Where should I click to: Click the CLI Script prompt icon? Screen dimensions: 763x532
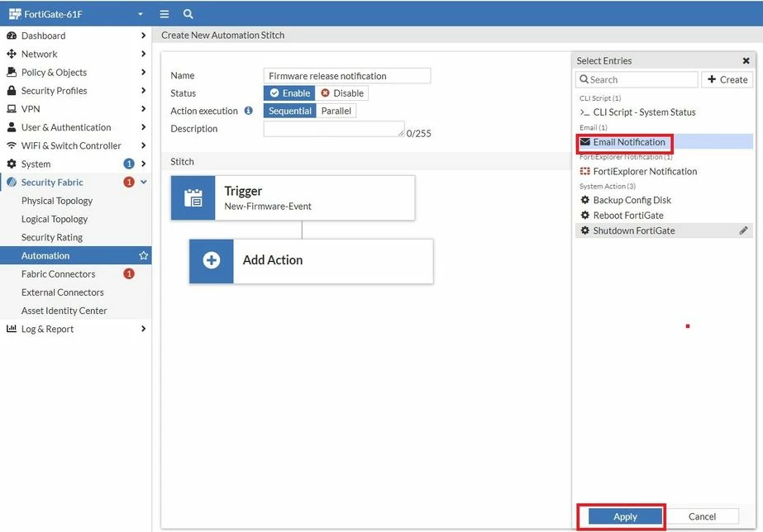click(585, 112)
